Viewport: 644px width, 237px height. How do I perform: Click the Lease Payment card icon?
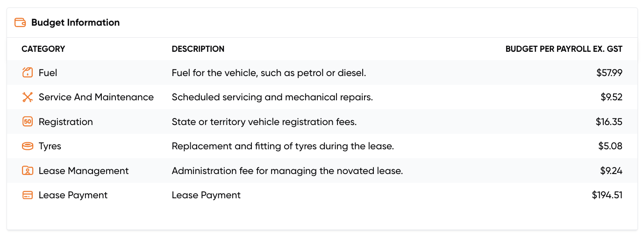(28, 195)
